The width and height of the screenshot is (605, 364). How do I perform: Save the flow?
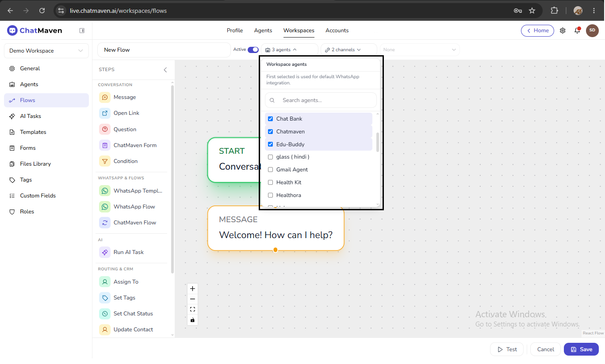[x=581, y=349]
